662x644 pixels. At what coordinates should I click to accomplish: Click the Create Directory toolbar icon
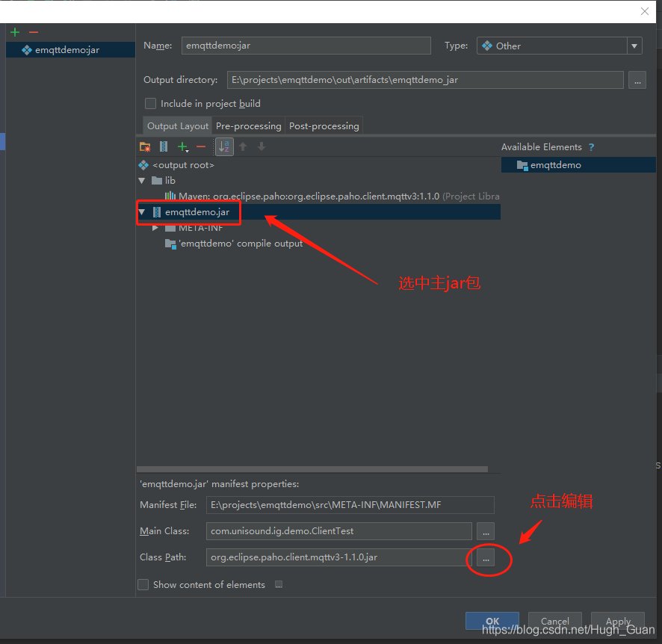pos(145,147)
